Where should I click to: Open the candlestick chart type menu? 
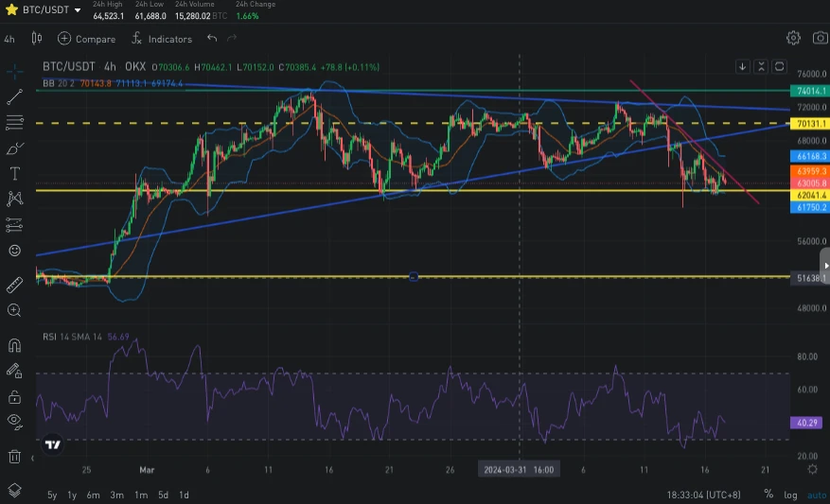(x=37, y=39)
